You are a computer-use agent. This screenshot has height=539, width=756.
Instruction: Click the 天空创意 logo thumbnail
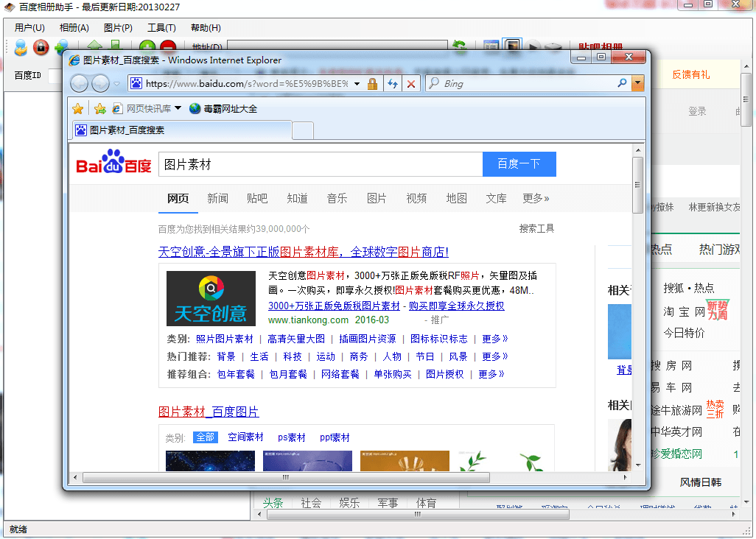(211, 299)
